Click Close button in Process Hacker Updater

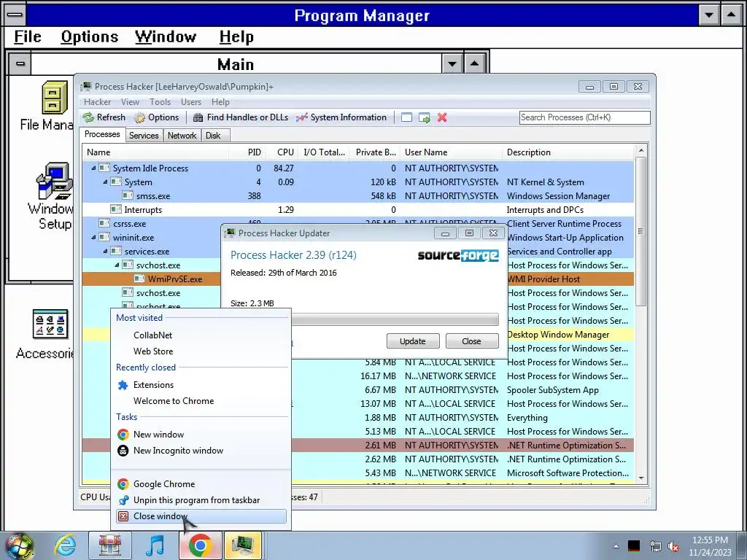tap(472, 341)
